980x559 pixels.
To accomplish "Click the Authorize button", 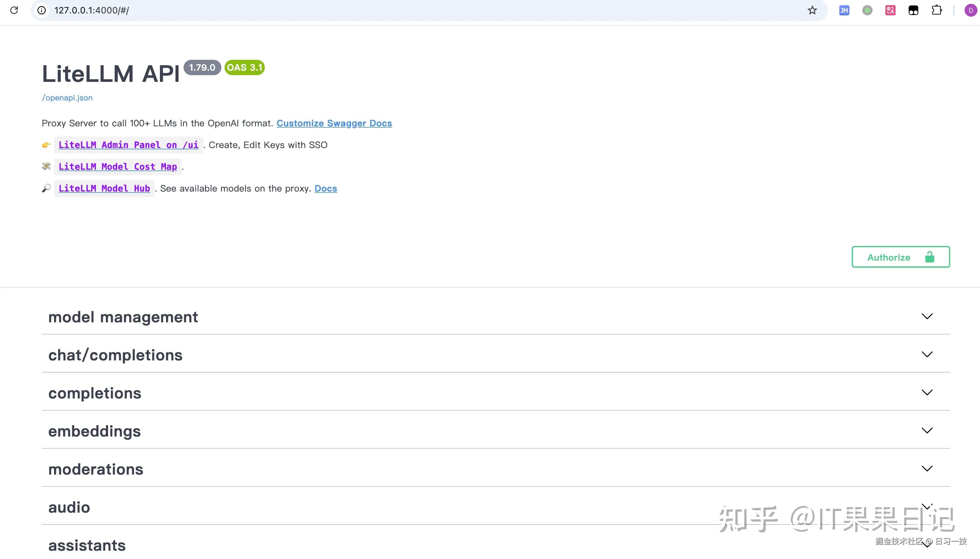I will tap(901, 257).
